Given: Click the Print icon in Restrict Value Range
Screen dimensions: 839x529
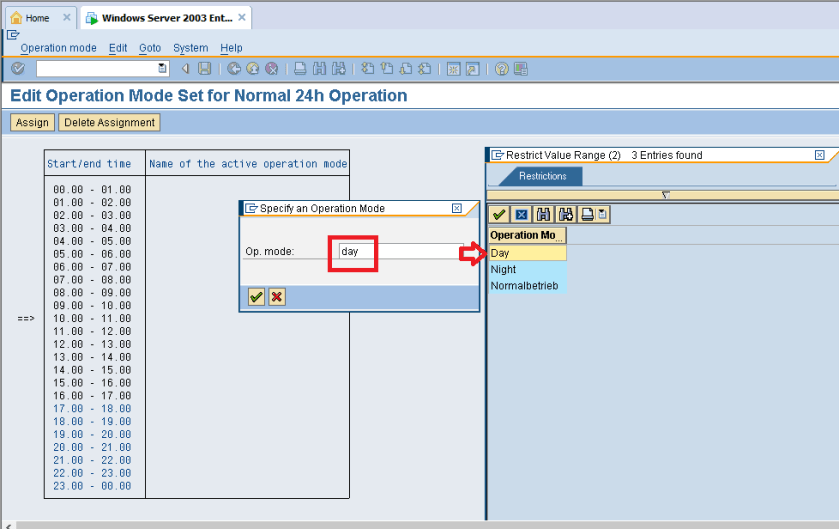Looking at the screenshot, I should point(588,214).
